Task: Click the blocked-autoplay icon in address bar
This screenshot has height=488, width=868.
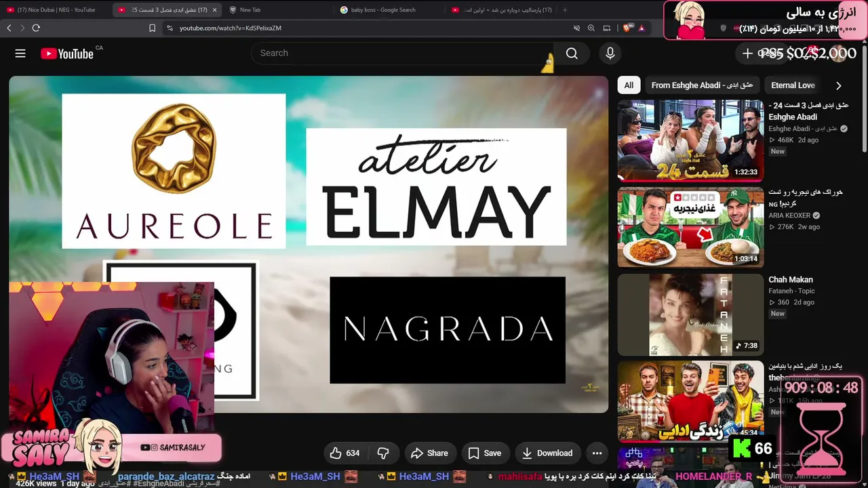Action: (x=576, y=28)
